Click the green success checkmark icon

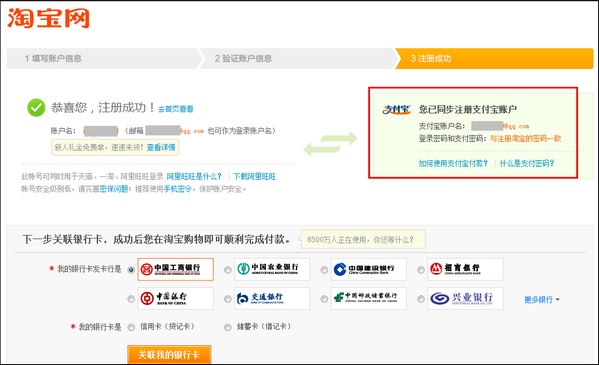coord(36,108)
